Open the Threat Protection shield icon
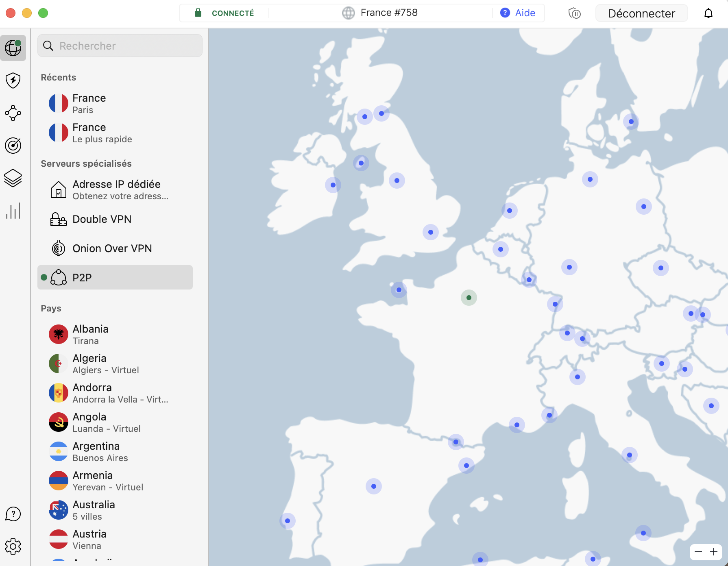Viewport: 728px width, 566px height. click(x=13, y=81)
